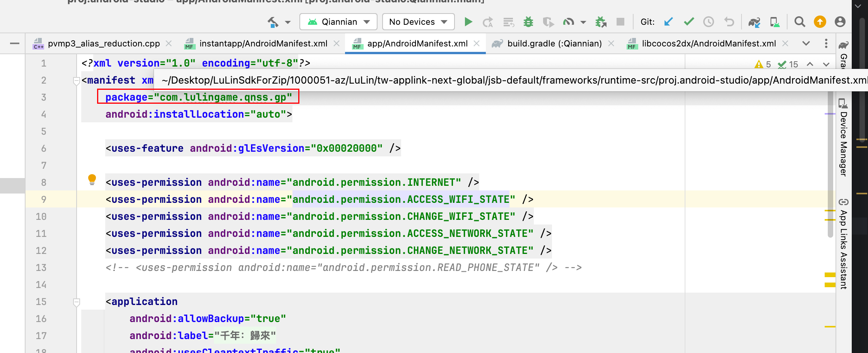Screen dimensions: 868x353
Task: Close the app/AndroidManifest.xml tab
Action: point(477,43)
